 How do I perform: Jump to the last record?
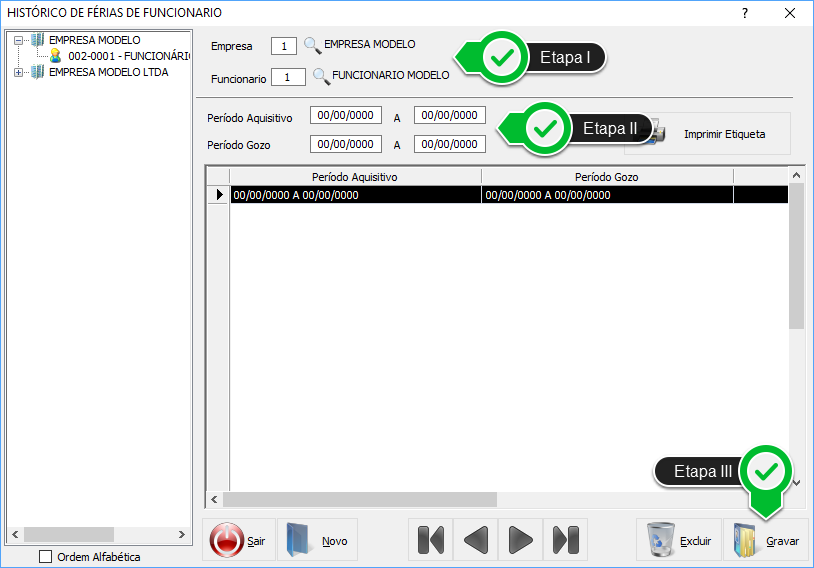point(565,540)
